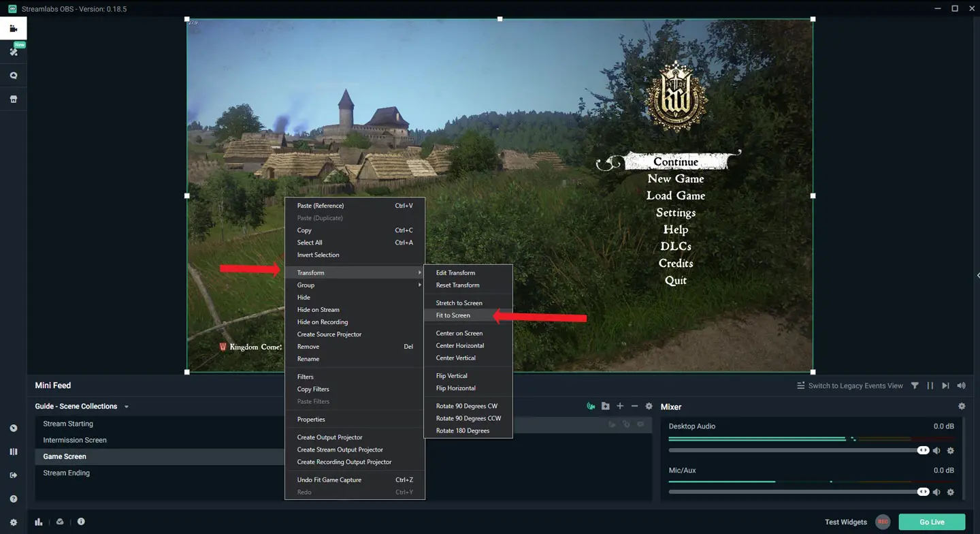This screenshot has height=534, width=980.
Task: Open Properties from context menu
Action: click(355, 420)
